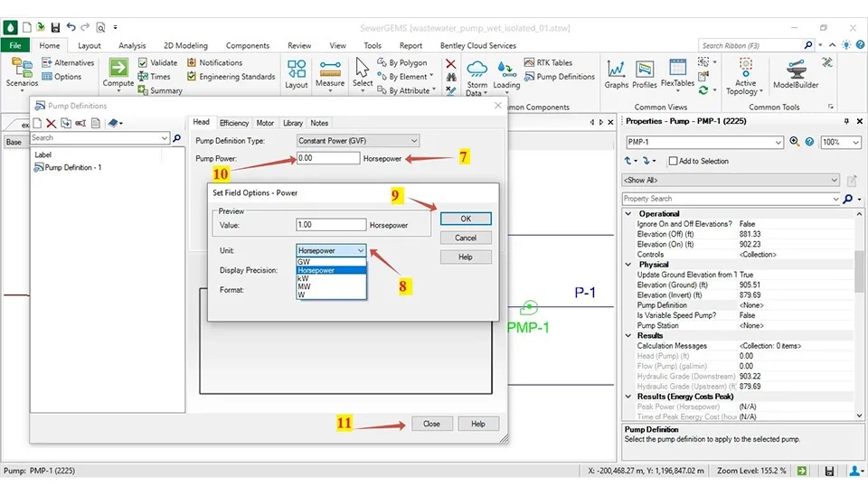868x495 pixels.
Task: Collapse the Operational properties section
Action: pos(628,213)
